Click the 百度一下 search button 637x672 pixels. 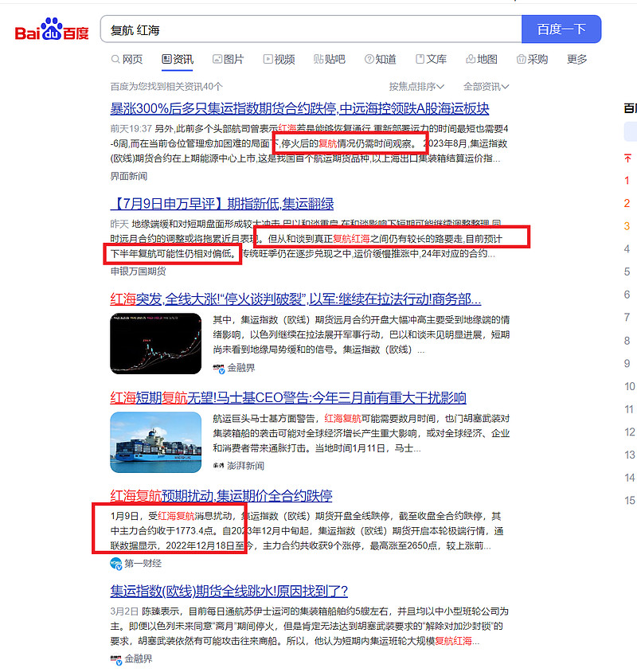(x=561, y=29)
